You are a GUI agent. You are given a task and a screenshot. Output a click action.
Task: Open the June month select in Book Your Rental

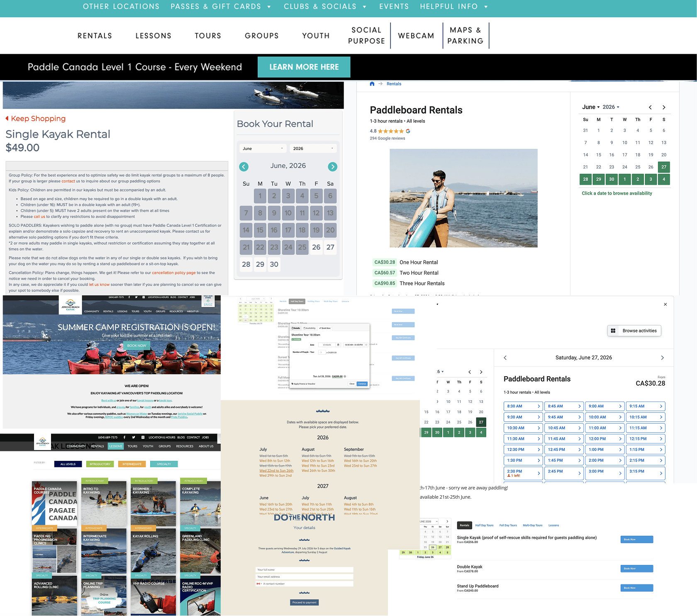[263, 149]
